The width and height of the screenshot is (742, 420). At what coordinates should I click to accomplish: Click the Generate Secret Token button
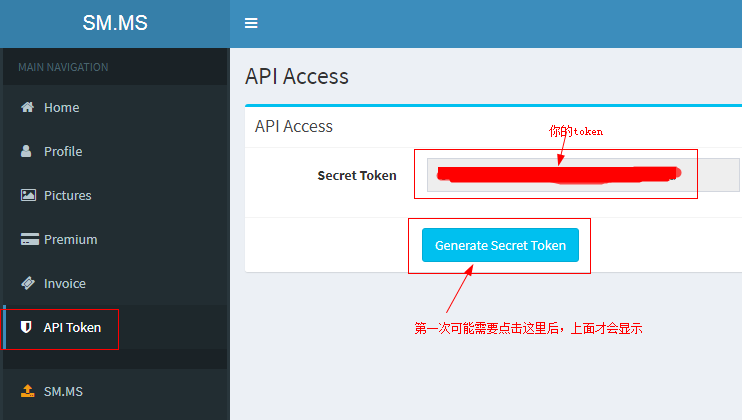pos(500,245)
